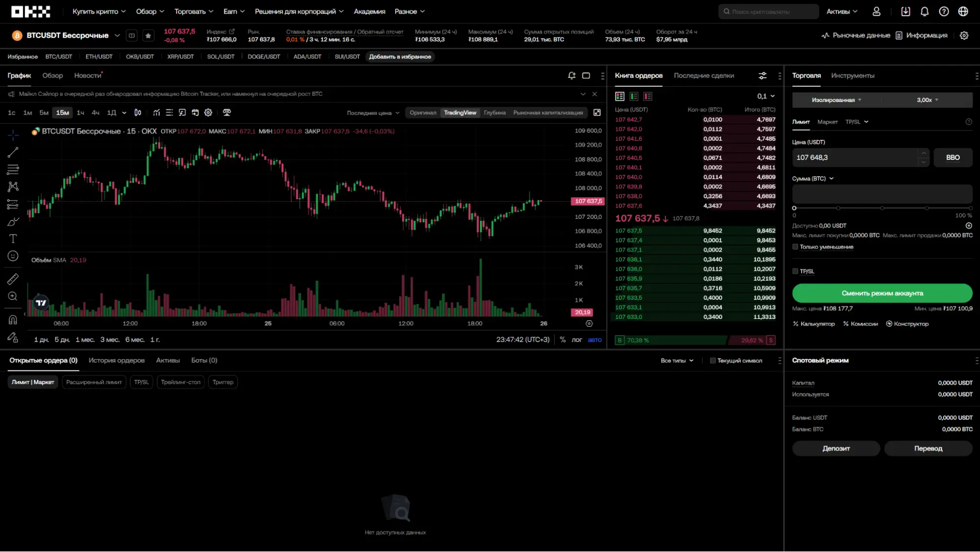The image size is (980, 552).
Task: Click the Перевод button
Action: [x=928, y=448]
